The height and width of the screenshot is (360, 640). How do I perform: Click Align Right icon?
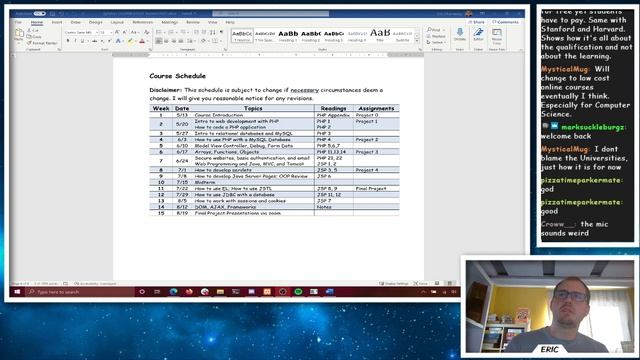pos(173,41)
